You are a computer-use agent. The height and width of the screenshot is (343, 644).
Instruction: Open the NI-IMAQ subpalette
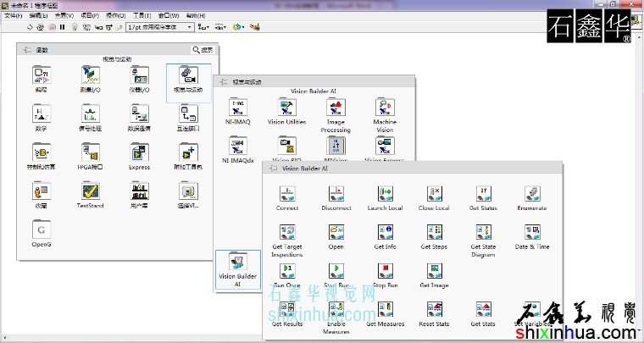(x=238, y=111)
